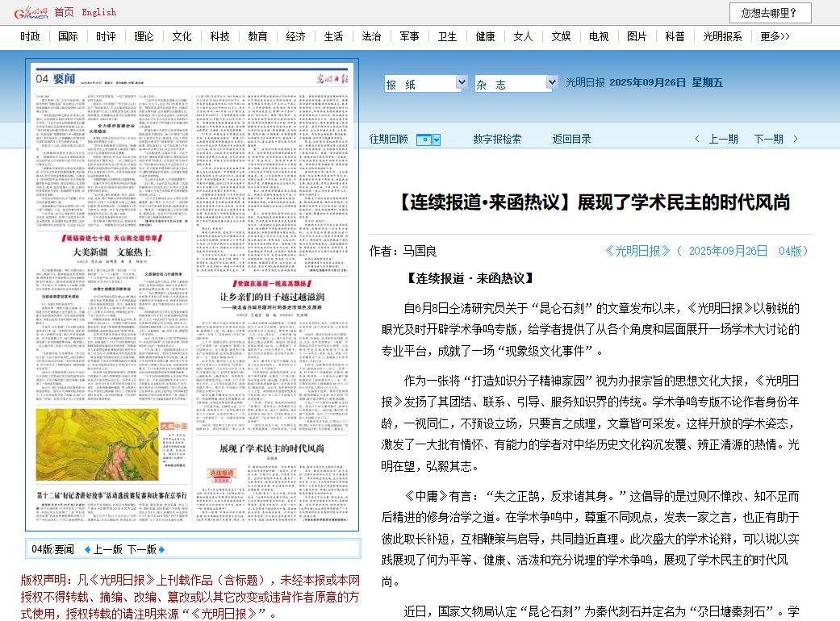Image resolution: width=840 pixels, height=621 pixels.
Task: Click the blue arrow after 下一版
Action: point(161,550)
